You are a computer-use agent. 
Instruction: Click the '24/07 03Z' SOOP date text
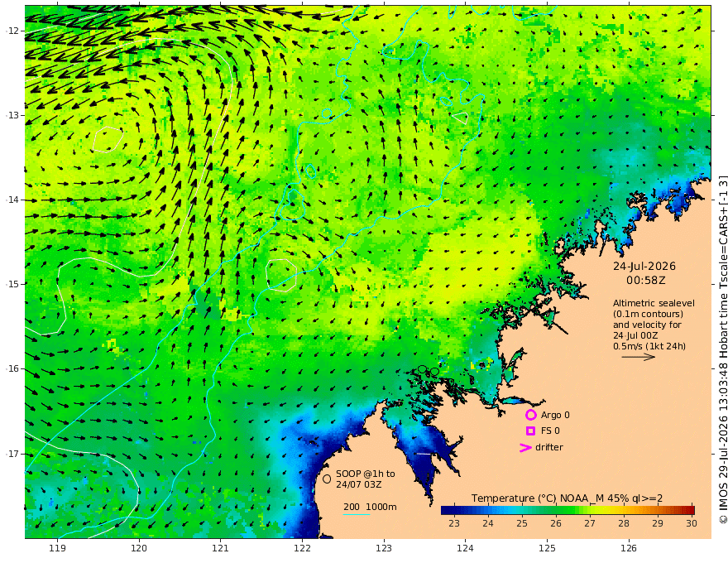pos(358,484)
